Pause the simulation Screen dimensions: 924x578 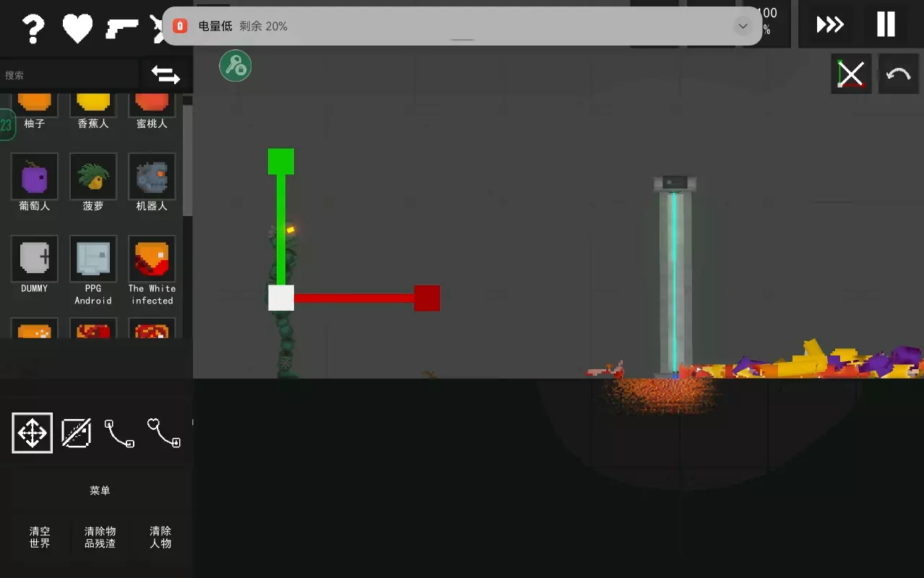[x=886, y=25]
